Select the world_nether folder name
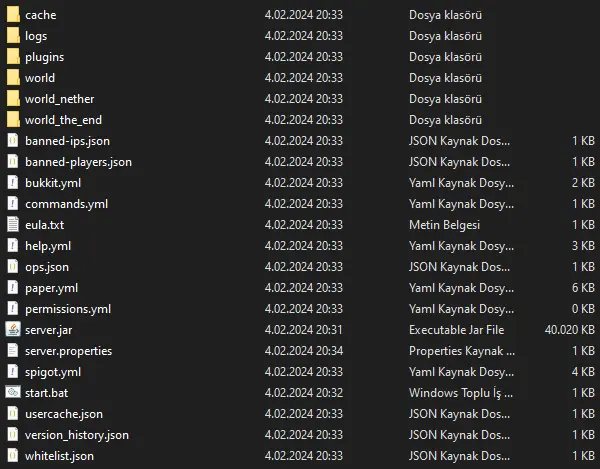600x469 pixels. (x=59, y=99)
